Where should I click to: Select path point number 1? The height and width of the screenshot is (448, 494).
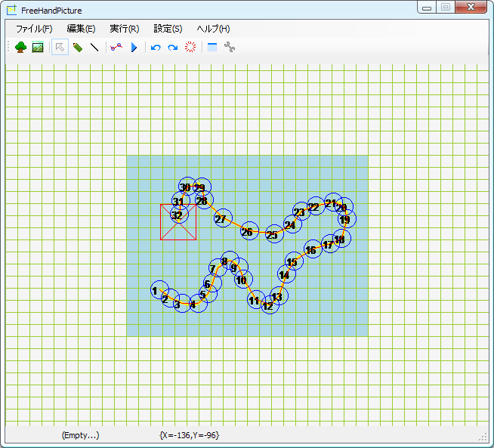tap(156, 291)
